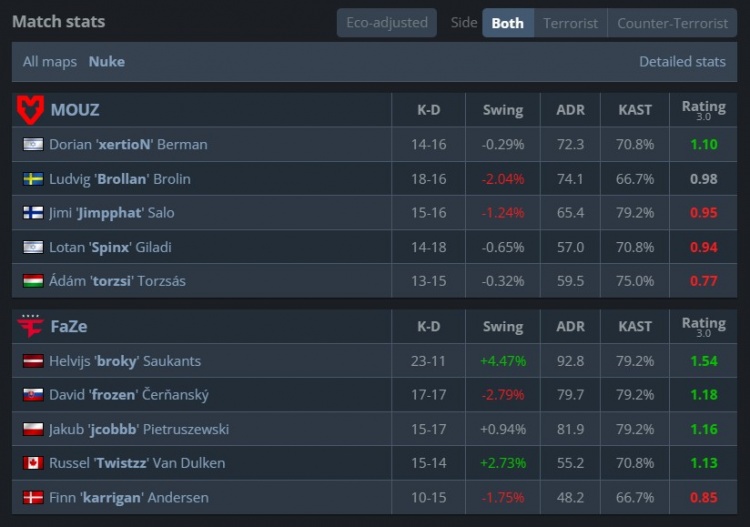Screen dimensions: 750x527
Task: Select the All maps tab
Action: point(50,61)
